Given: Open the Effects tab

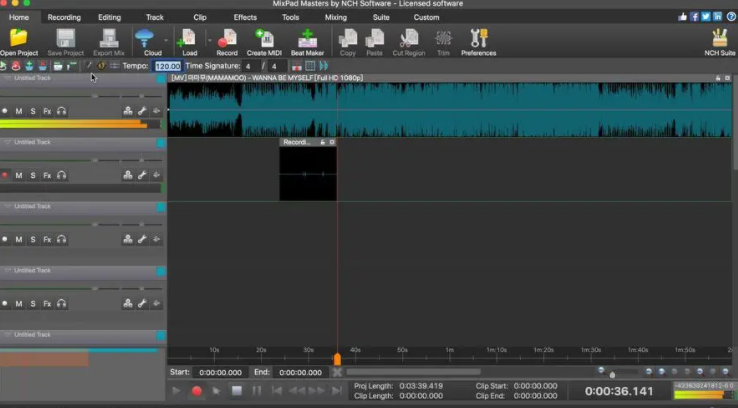Looking at the screenshot, I should (245, 17).
